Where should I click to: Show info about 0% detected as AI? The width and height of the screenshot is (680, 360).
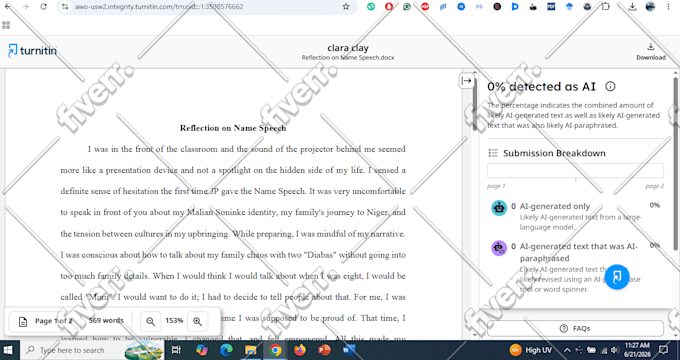610,86
